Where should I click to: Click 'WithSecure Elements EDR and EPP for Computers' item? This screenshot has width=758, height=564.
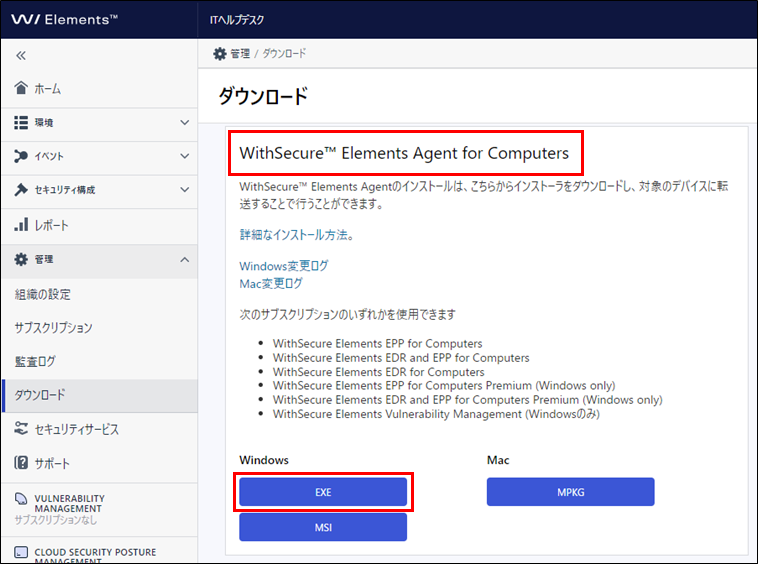pyautogui.click(x=401, y=358)
